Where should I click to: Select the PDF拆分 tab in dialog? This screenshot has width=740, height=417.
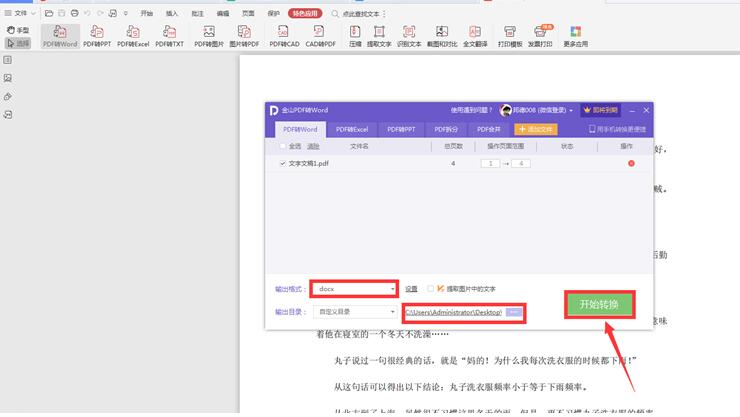click(x=446, y=129)
